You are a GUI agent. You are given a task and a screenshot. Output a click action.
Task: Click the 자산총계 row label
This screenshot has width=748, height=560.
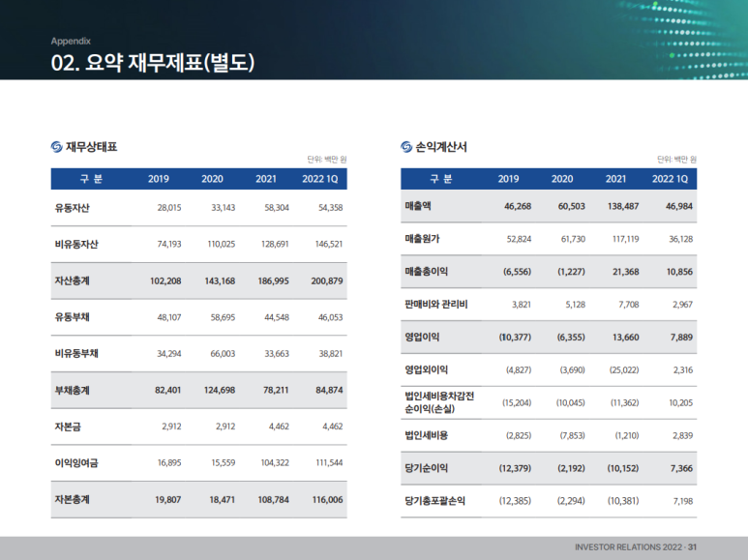(x=72, y=280)
